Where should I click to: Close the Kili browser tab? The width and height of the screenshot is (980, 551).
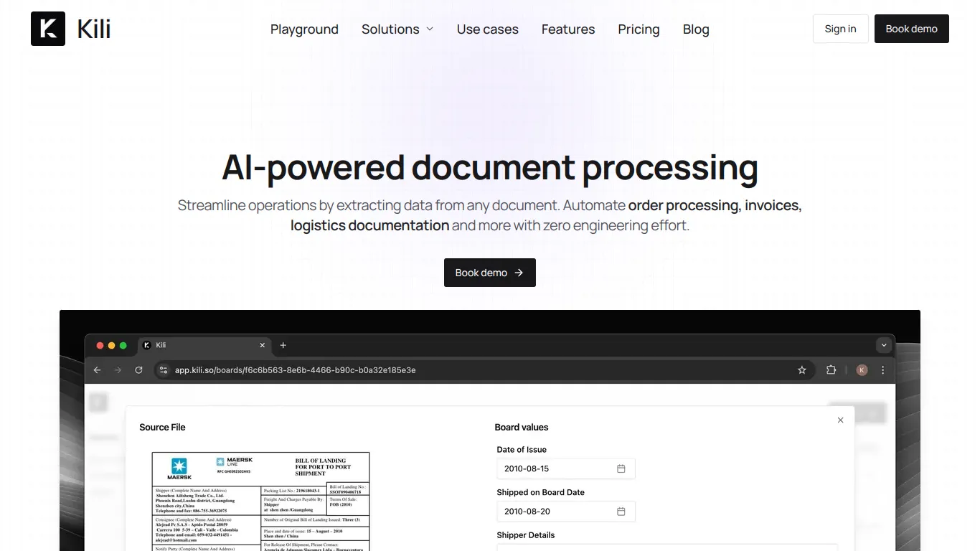click(x=263, y=345)
